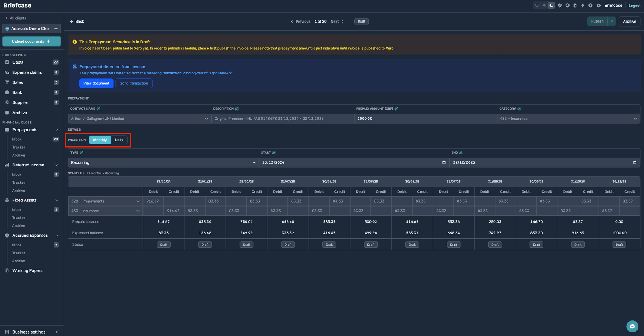Open Contact Name dropdown Arthur J. Gallagher
644x336 pixels.
140,119
